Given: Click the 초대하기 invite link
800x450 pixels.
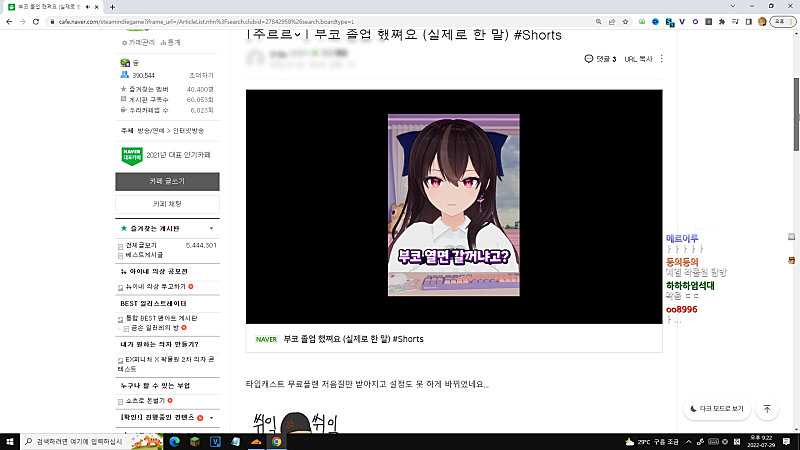Looking at the screenshot, I should [201, 75].
